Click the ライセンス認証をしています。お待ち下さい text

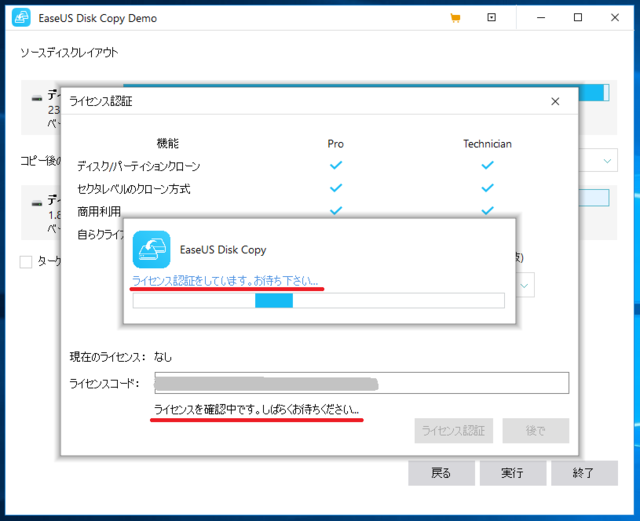225,281
